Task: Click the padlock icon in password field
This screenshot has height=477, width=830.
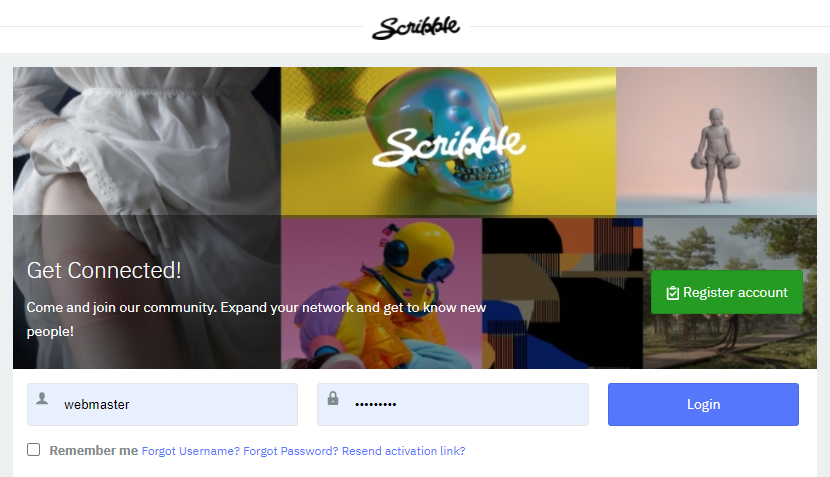Action: (332, 398)
